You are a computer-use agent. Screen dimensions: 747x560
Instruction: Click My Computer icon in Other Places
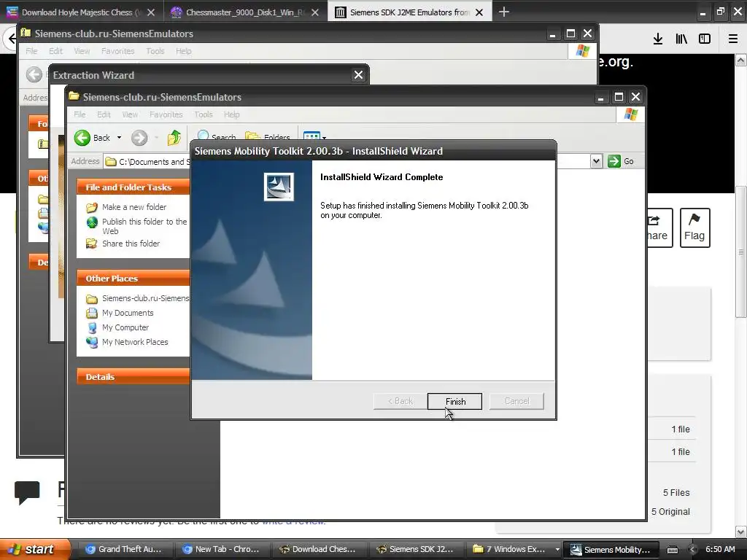[91, 327]
